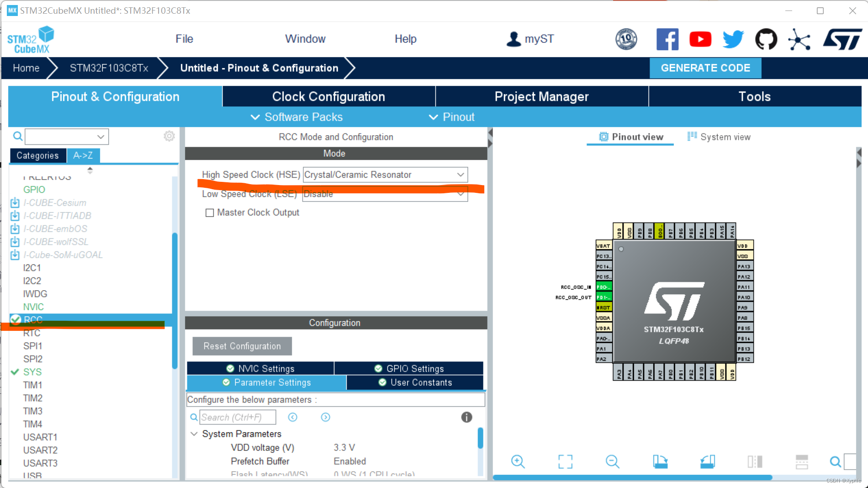
Task: Open the GPIO Settings tab
Action: pyautogui.click(x=409, y=368)
